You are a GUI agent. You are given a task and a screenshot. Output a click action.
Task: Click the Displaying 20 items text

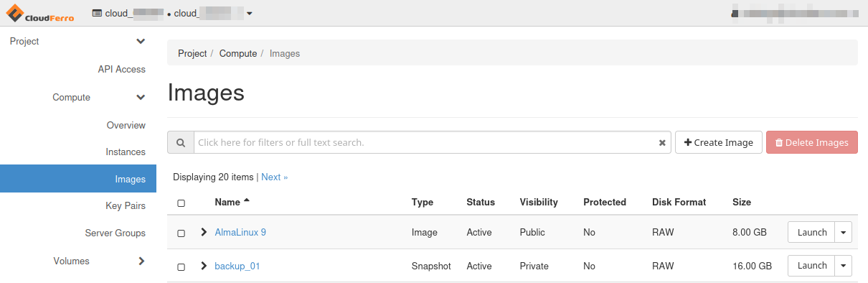(213, 177)
